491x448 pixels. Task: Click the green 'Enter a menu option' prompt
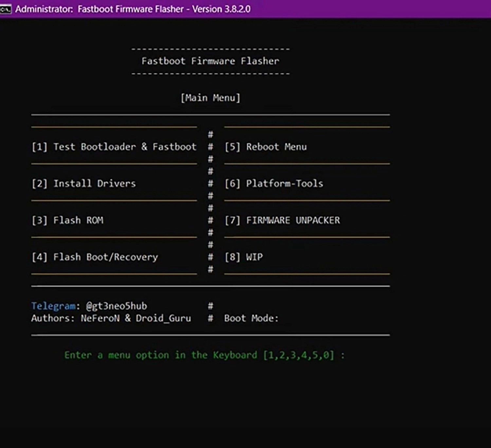coord(204,355)
